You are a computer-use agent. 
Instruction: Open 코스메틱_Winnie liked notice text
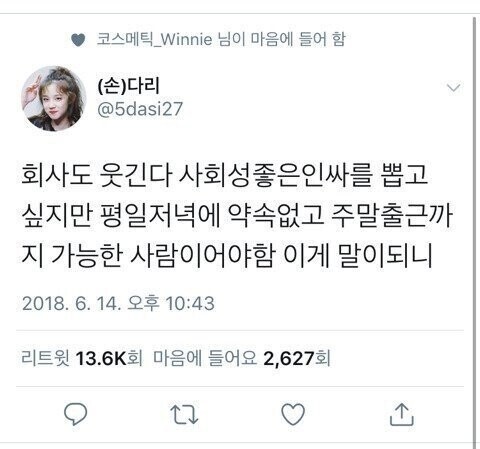point(221,39)
